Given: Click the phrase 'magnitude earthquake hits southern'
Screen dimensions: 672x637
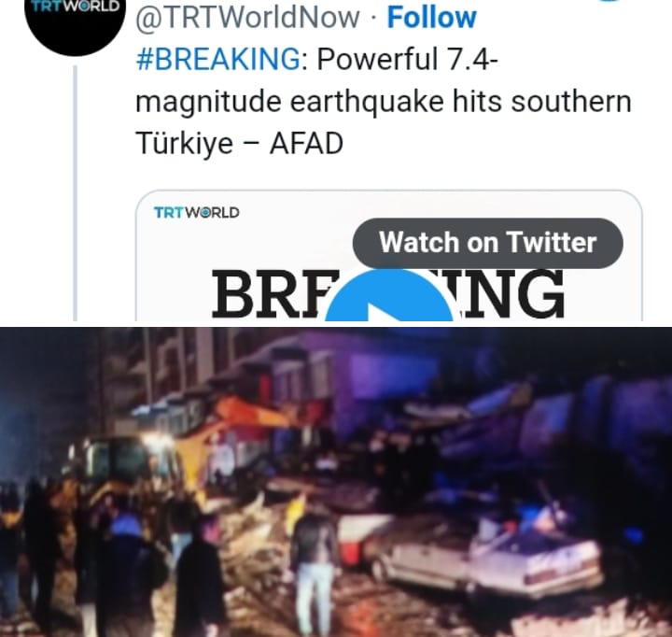Looking at the screenshot, I should (384, 102).
